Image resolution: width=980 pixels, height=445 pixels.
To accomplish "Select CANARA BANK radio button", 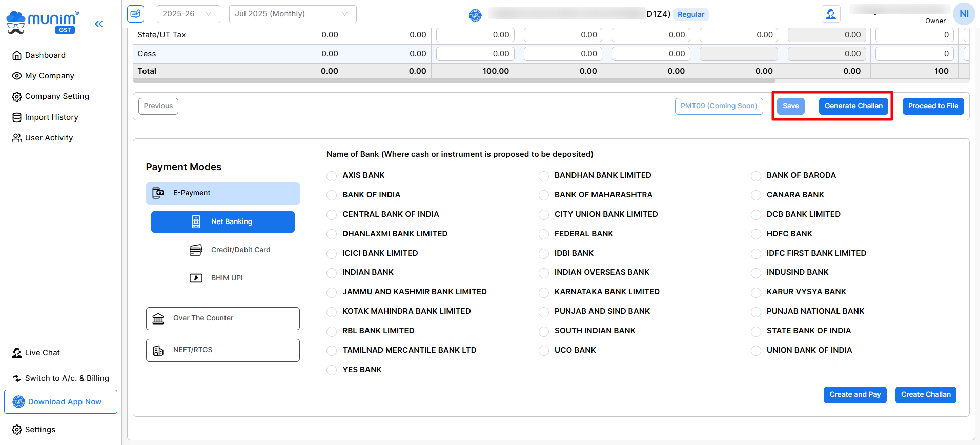I will (x=756, y=195).
